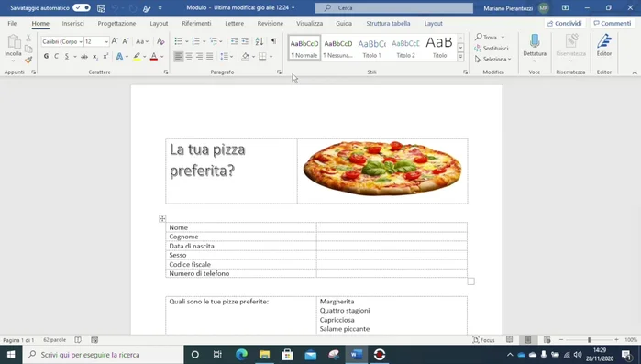Click the multilevel list icon
Viewport: 641px width, 364px height.
tap(213, 41)
